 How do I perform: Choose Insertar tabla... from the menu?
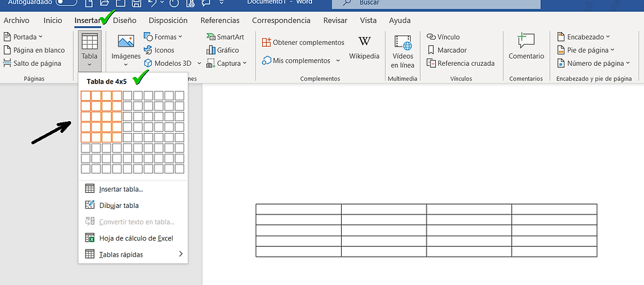click(x=133, y=189)
